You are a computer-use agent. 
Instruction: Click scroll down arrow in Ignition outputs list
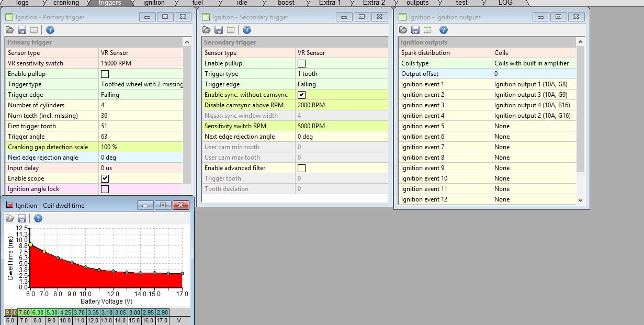580,200
